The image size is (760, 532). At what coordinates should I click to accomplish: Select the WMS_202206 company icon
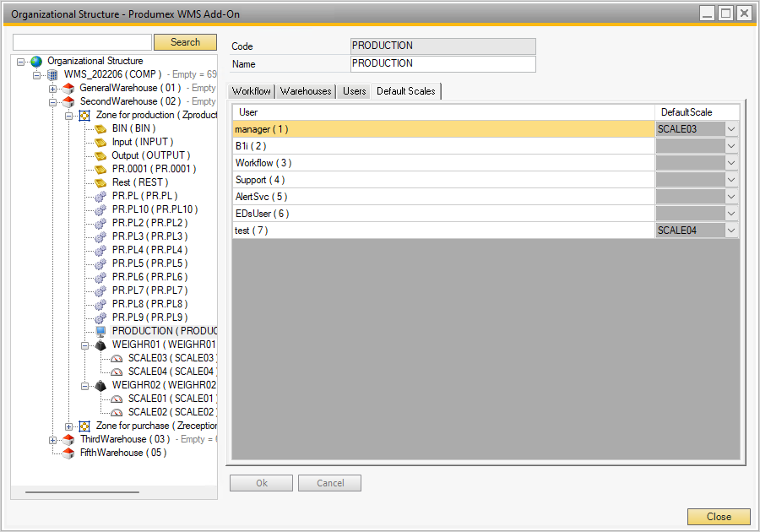point(52,74)
